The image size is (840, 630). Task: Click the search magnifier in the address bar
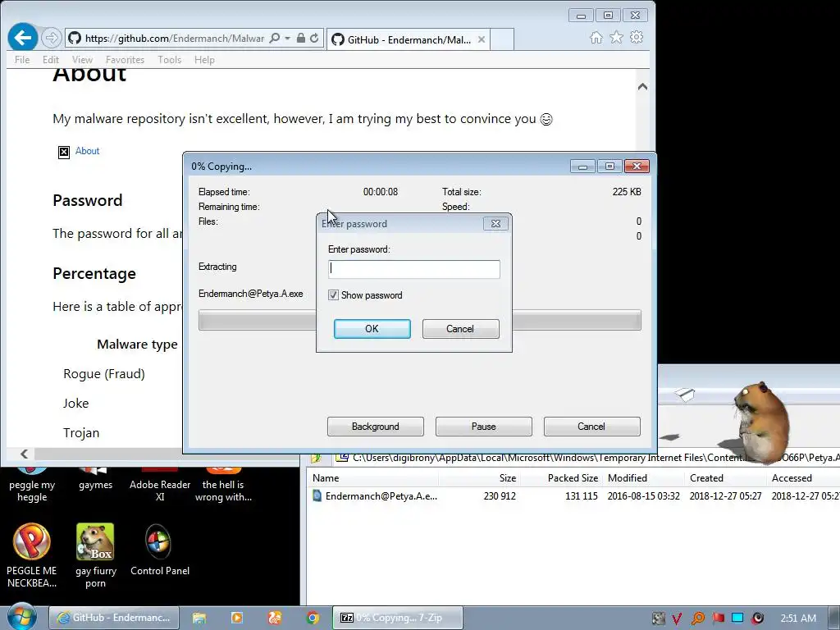point(274,38)
